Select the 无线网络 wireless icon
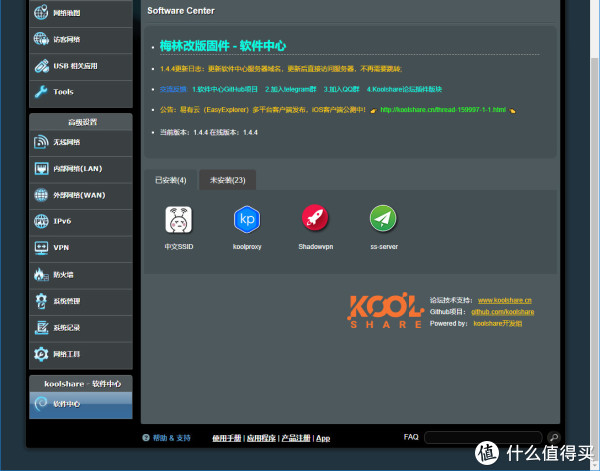 [x=41, y=142]
